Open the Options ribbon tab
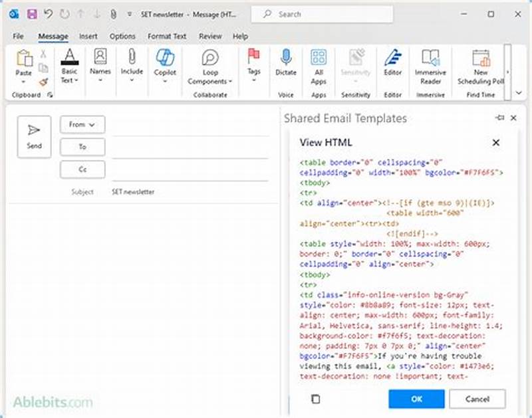Image resolution: width=532 pixels, height=418 pixels. (122, 37)
